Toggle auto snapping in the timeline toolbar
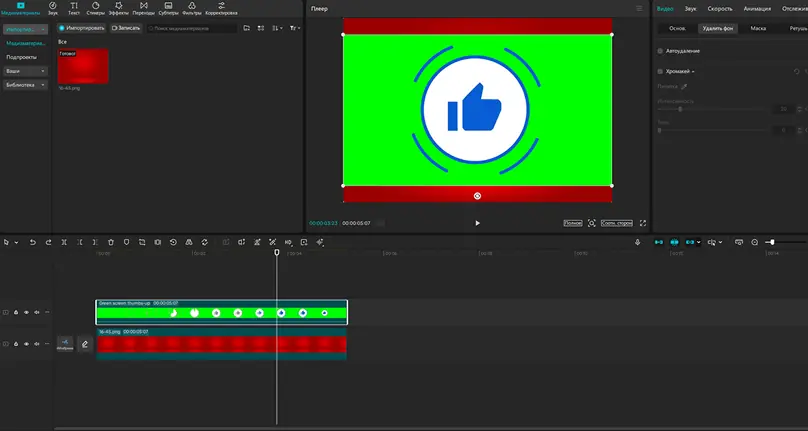This screenshot has height=431, width=808. (674, 242)
